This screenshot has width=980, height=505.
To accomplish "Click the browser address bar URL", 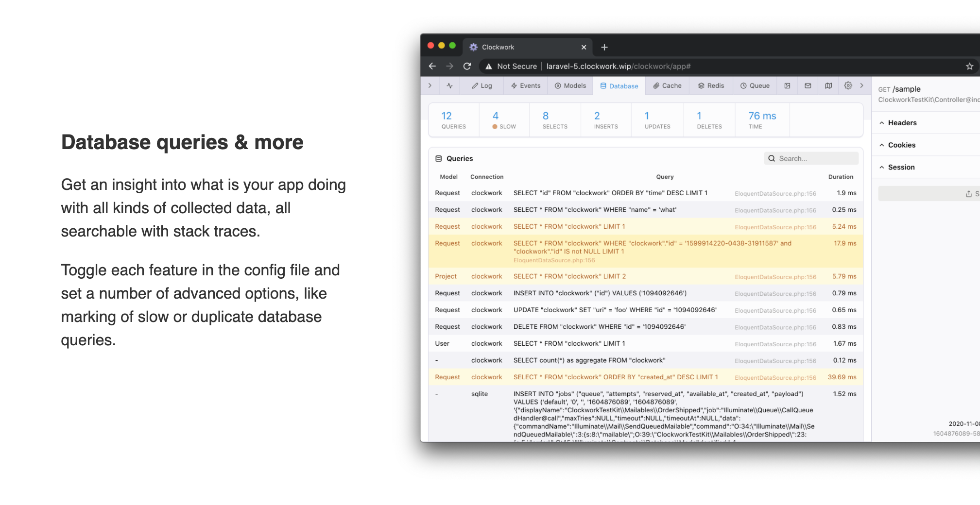I will click(619, 67).
